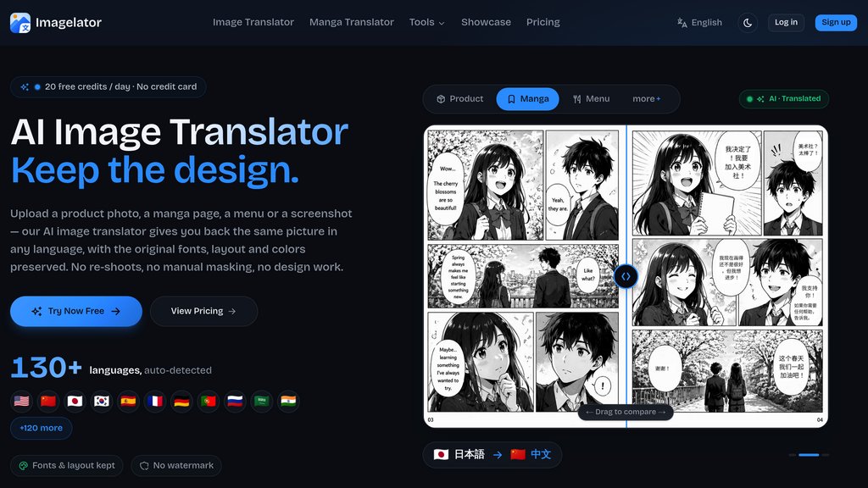The image size is (868, 488).
Task: Select the Japan flag icon
Action: 75,401
